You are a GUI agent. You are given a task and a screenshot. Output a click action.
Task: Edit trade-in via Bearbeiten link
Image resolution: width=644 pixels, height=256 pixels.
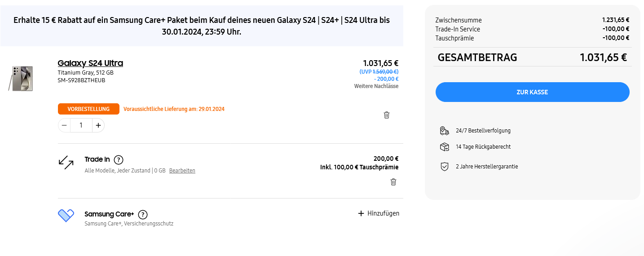coord(182,171)
